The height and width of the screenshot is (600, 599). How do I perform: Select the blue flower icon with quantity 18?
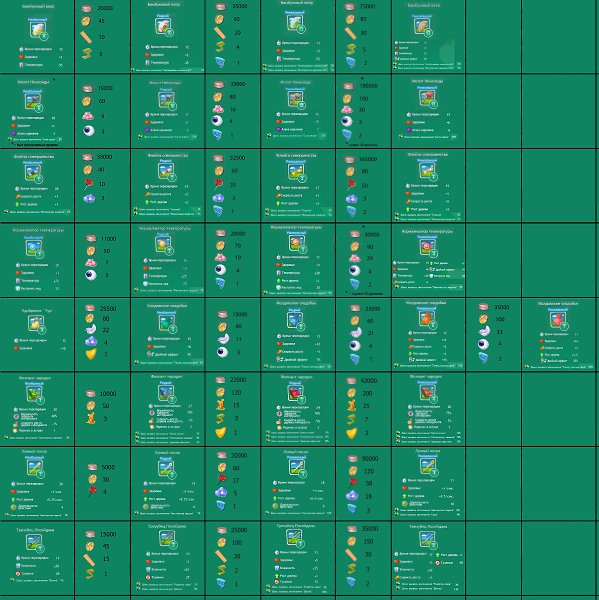(x=352, y=496)
